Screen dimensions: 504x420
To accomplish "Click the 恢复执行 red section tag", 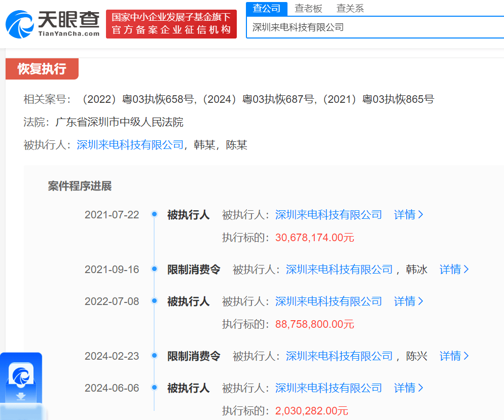I will [x=42, y=69].
